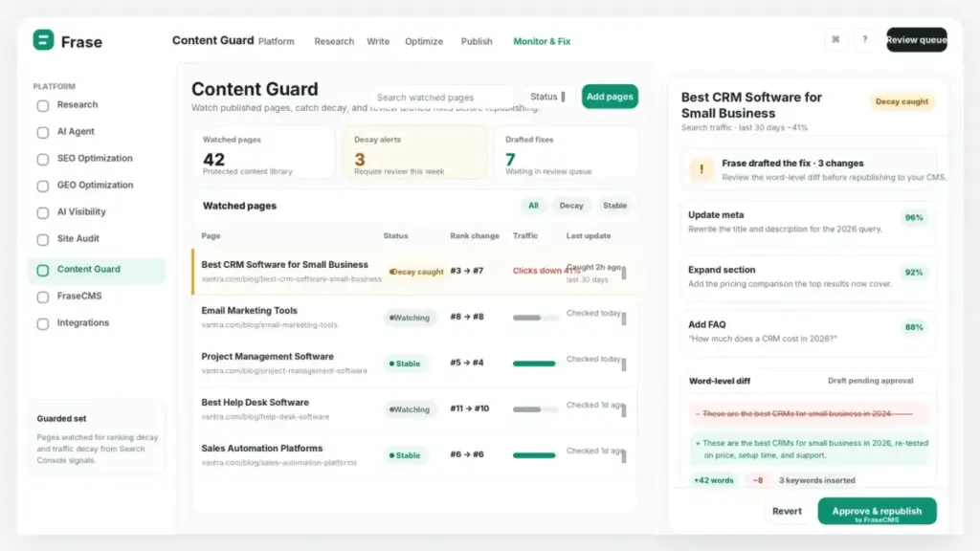Filter watched pages by Decay

point(571,206)
